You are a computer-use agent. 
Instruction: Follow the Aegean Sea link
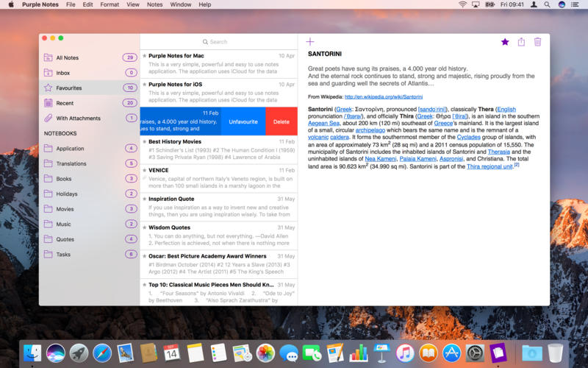click(x=323, y=123)
